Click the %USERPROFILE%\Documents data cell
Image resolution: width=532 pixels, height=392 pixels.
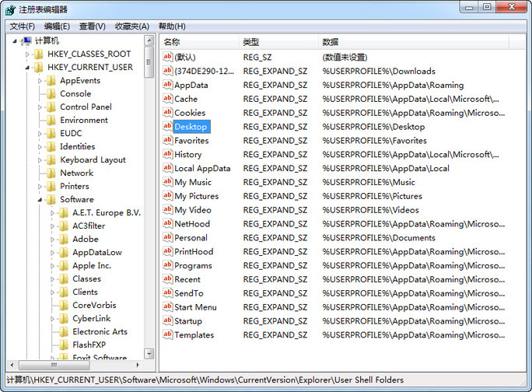(379, 237)
